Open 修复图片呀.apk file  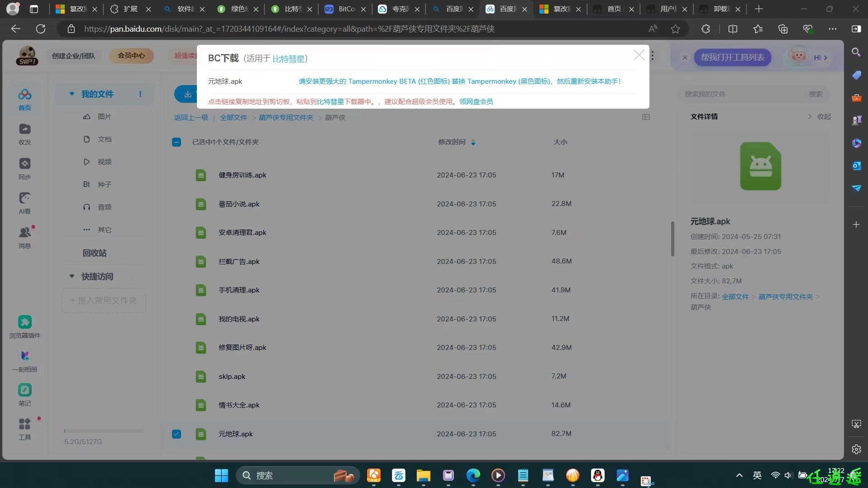242,348
